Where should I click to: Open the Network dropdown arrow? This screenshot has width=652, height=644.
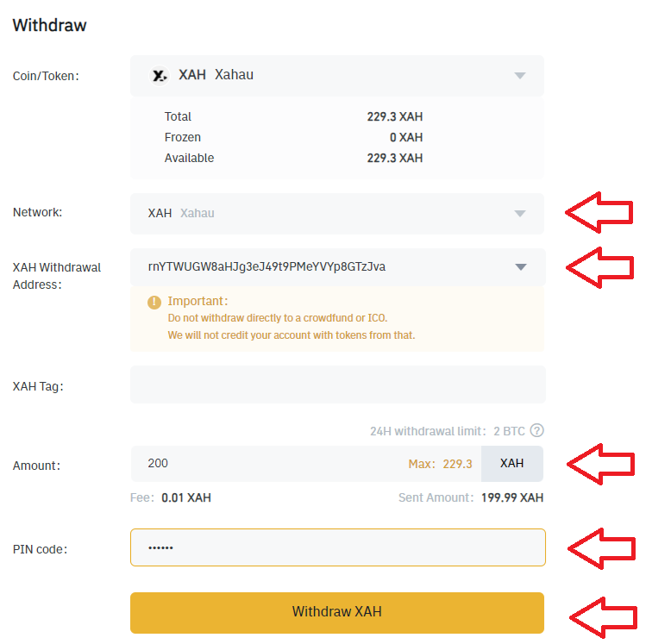[x=520, y=214]
